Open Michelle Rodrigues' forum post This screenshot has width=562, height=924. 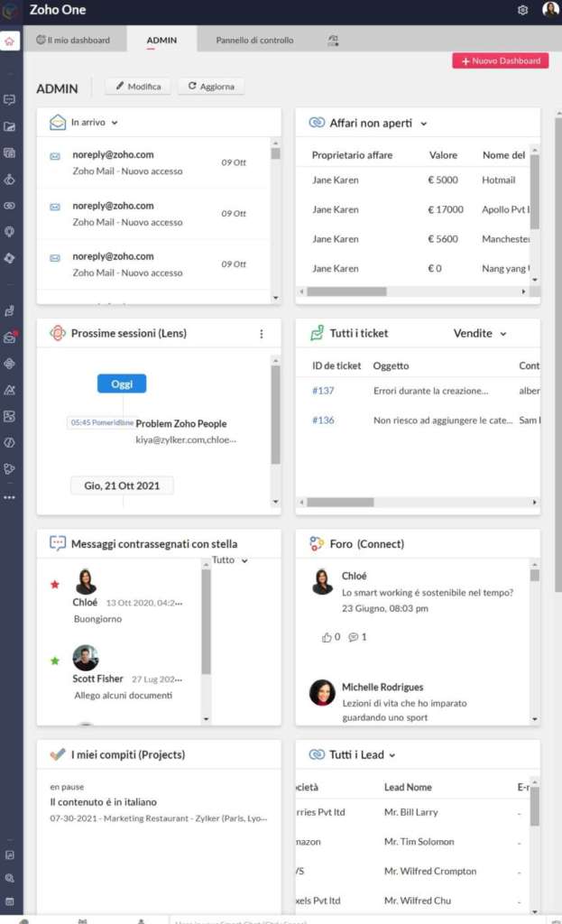404,710
